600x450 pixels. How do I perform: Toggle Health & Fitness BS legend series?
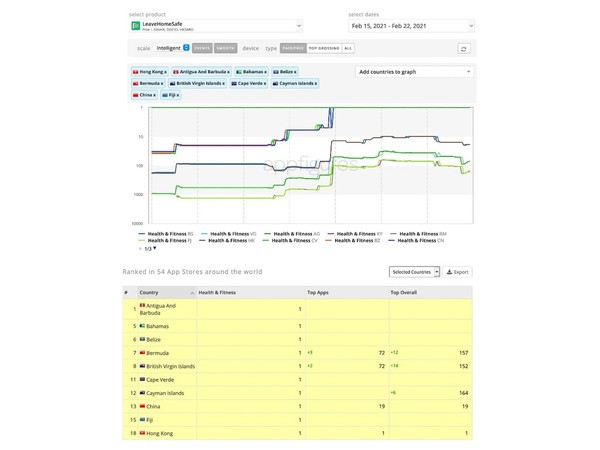point(166,234)
